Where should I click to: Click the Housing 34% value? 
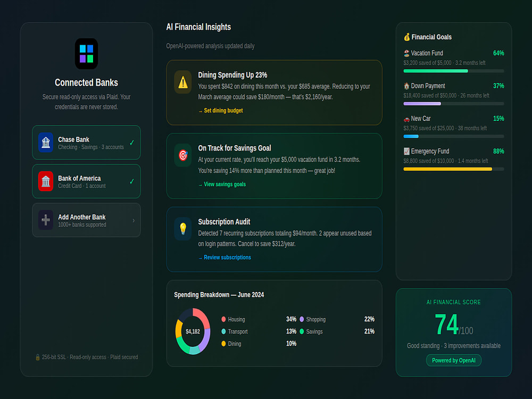(291, 319)
